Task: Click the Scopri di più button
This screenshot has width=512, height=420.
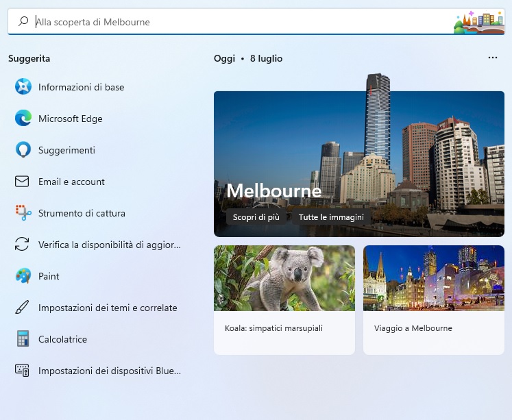Action: (256, 217)
